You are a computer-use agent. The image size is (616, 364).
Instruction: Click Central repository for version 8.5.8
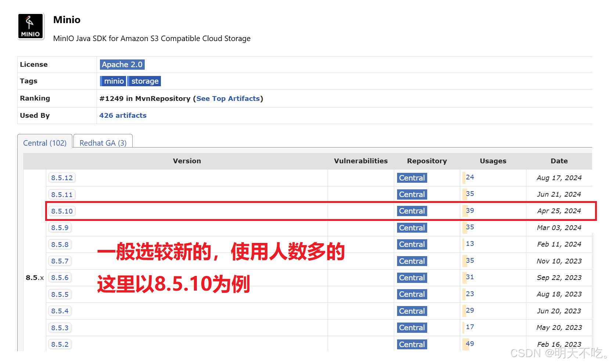click(x=412, y=244)
